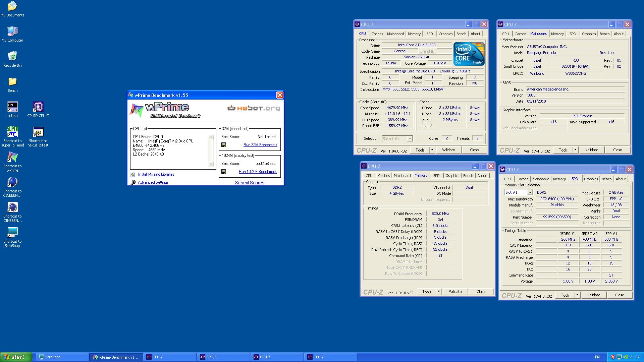
Task: Click the Advanced Settings wrench icon
Action: [133, 182]
